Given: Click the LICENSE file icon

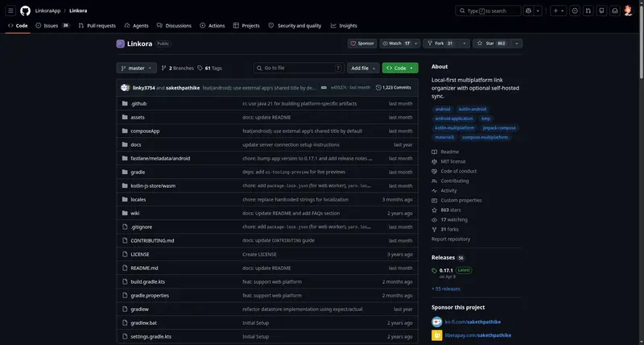Looking at the screenshot, I should pyautogui.click(x=125, y=254).
